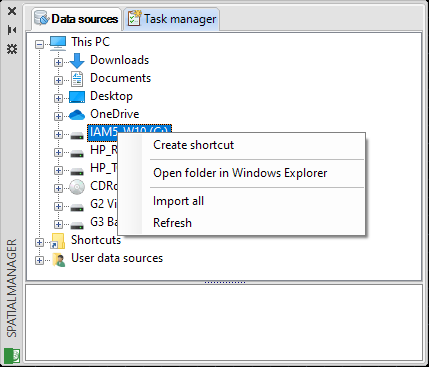Image resolution: width=429 pixels, height=367 pixels.
Task: Click the User data sources icon
Action: tap(59, 260)
